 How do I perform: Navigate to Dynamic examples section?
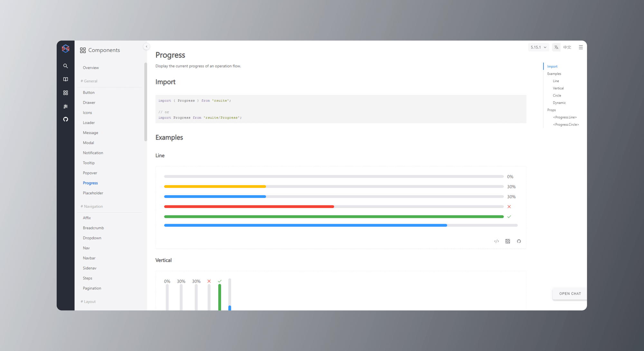(x=559, y=102)
